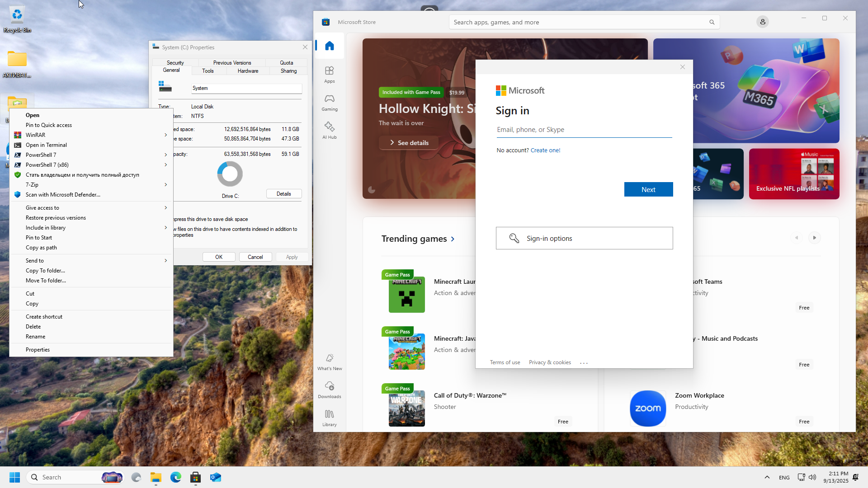Open Outlook from the taskbar
The height and width of the screenshot is (488, 868).
pos(216,477)
